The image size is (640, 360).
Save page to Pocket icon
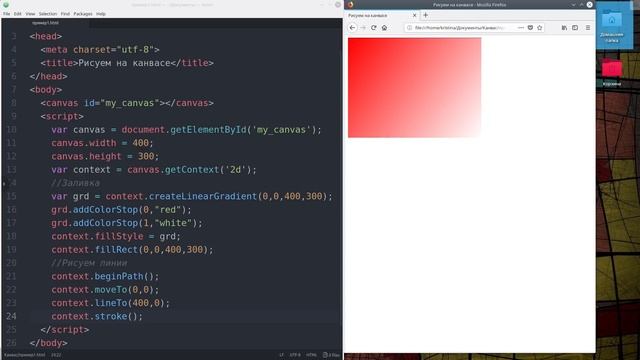tap(530, 28)
